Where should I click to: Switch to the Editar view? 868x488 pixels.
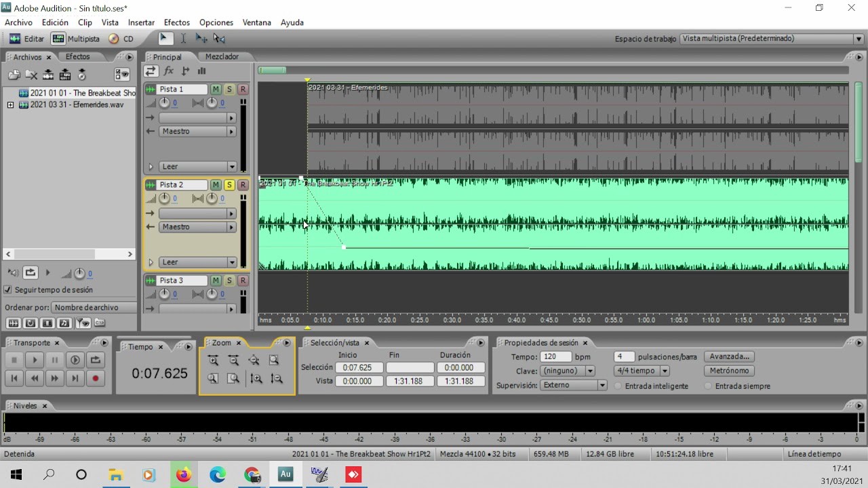26,39
